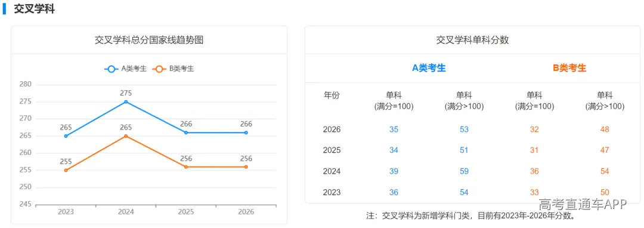
Task: Click the footnote about 交叉学科为新增学科门类
Action: [472, 215]
